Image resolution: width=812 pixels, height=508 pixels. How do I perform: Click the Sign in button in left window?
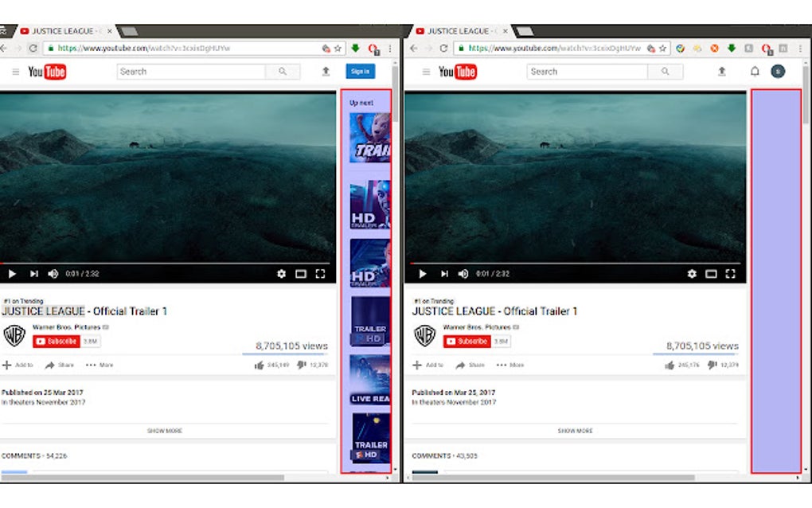click(x=361, y=72)
